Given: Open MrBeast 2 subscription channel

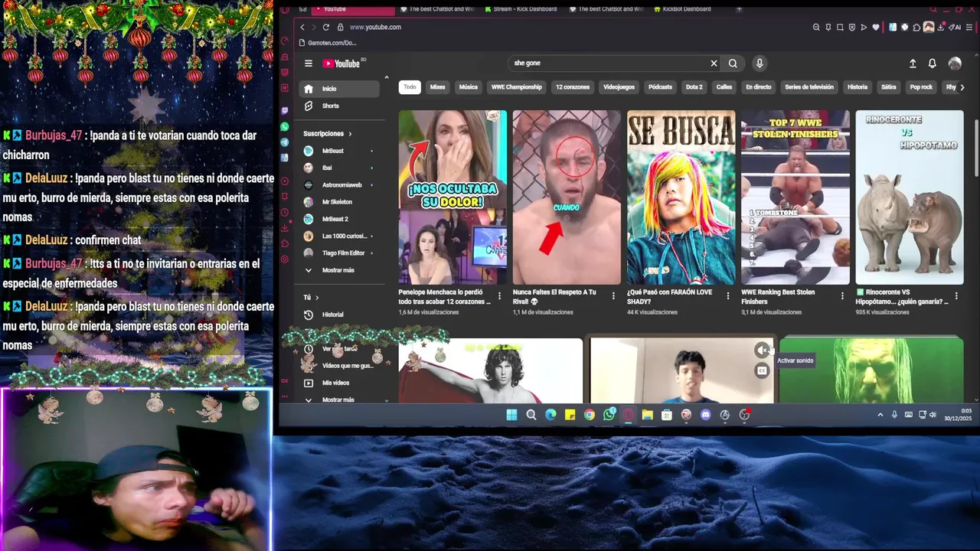Looking at the screenshot, I should [x=338, y=219].
